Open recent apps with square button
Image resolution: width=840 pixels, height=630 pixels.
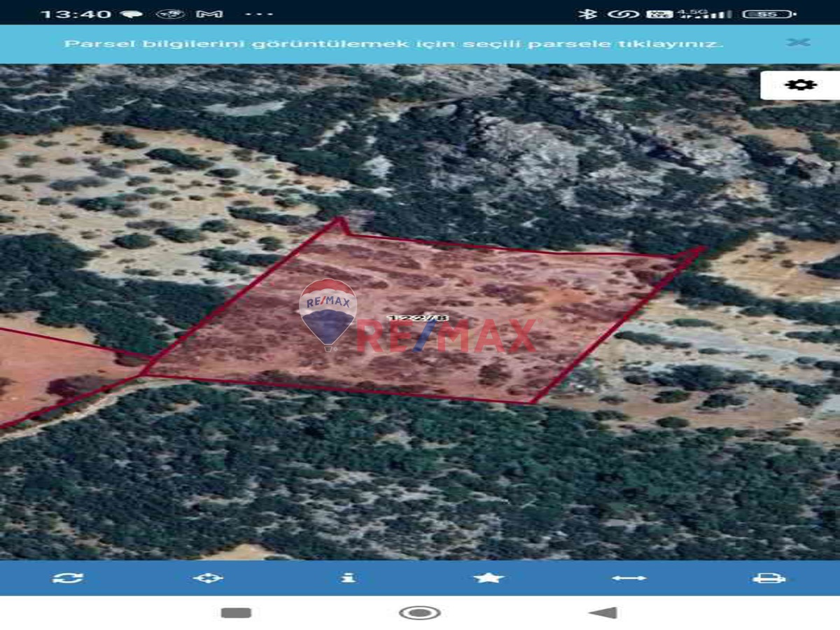236,612
